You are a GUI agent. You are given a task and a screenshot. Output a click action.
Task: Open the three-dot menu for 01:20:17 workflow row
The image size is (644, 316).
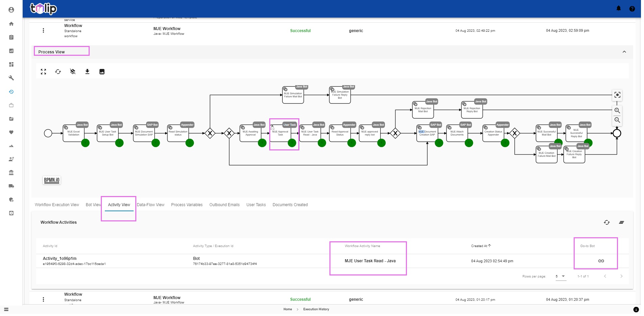tap(43, 299)
